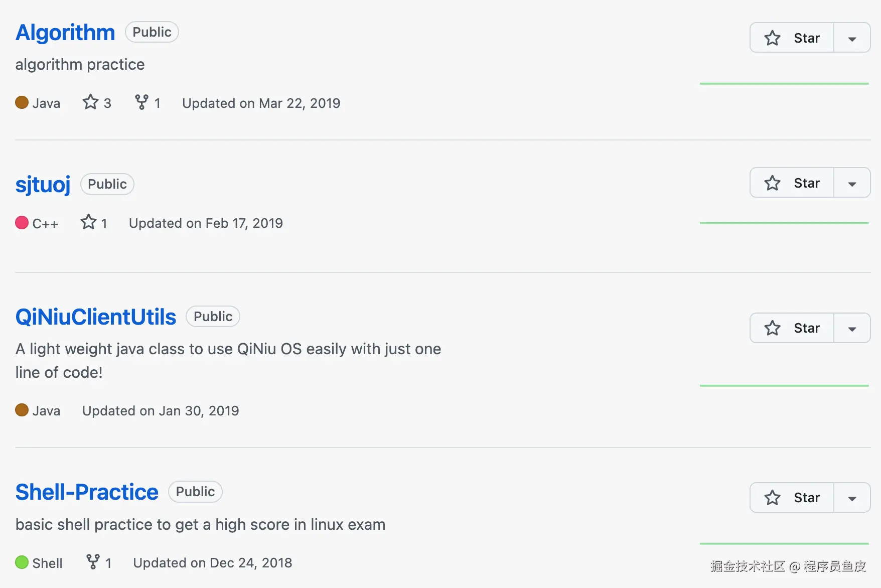Star the QiNiuClientUtils repository
The height and width of the screenshot is (588, 881).
coord(792,328)
